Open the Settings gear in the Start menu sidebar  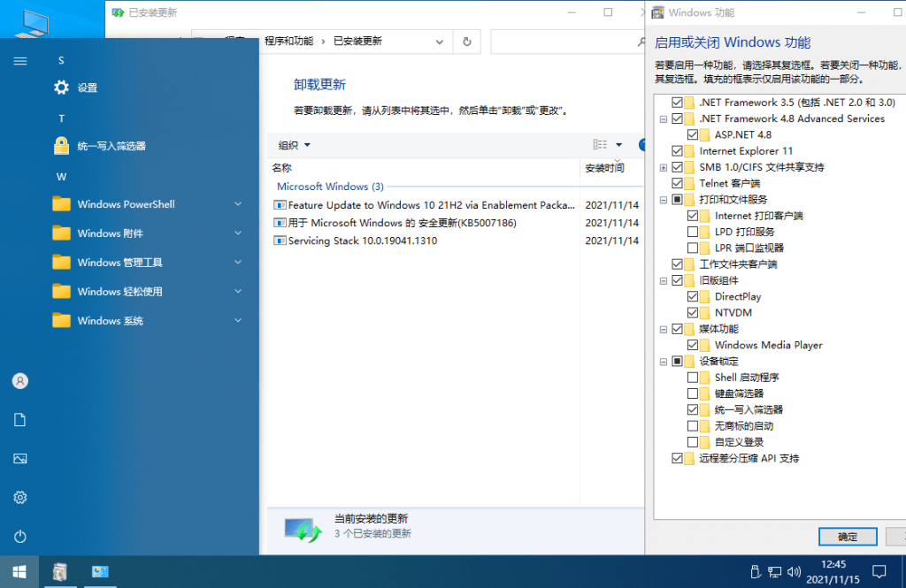[19, 498]
